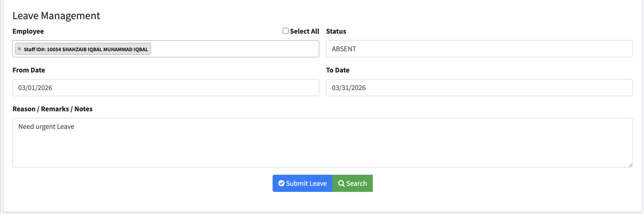Click the magnifier icon on Search
This screenshot has height=214, width=644.
click(x=341, y=183)
